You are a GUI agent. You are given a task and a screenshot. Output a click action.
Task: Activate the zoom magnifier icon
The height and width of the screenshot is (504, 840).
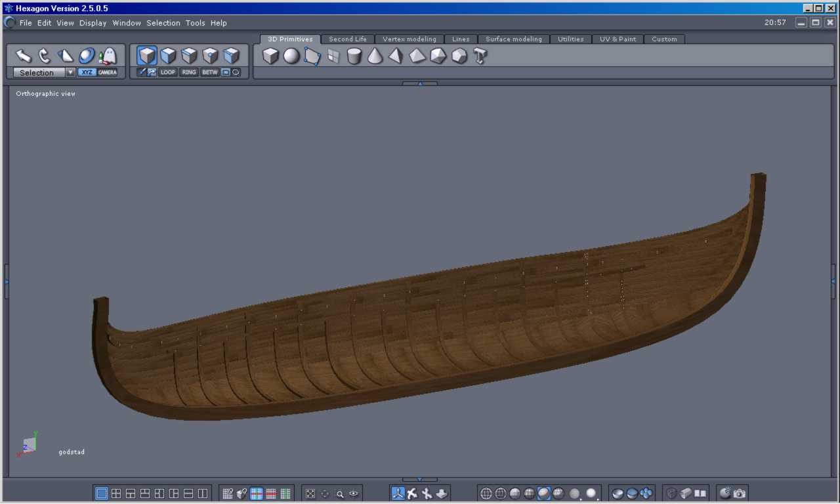340,494
